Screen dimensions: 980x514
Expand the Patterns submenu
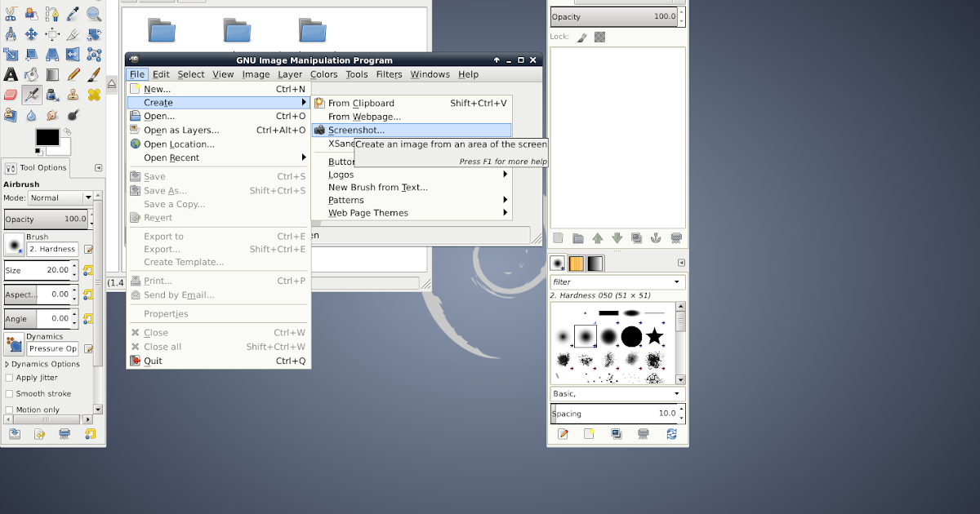click(x=411, y=200)
